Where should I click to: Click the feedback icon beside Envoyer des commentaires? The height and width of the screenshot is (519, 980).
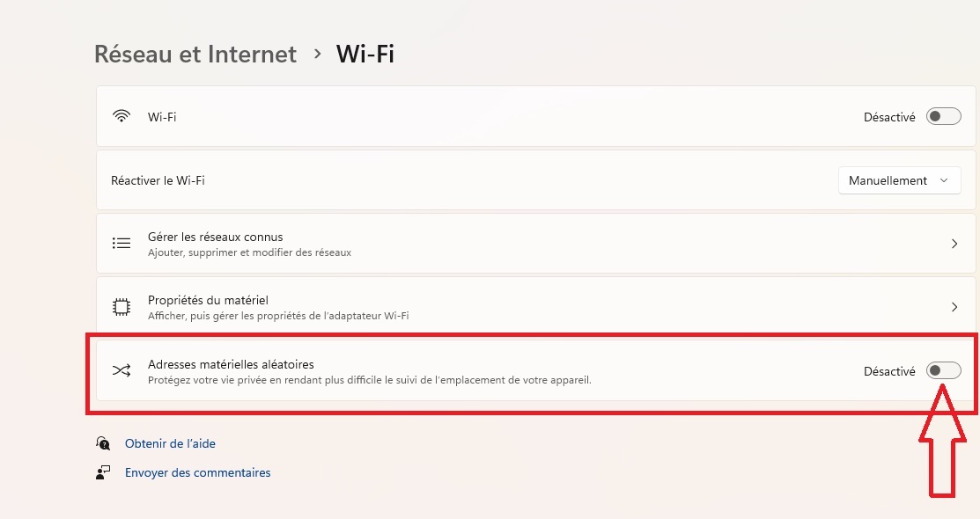tap(104, 472)
